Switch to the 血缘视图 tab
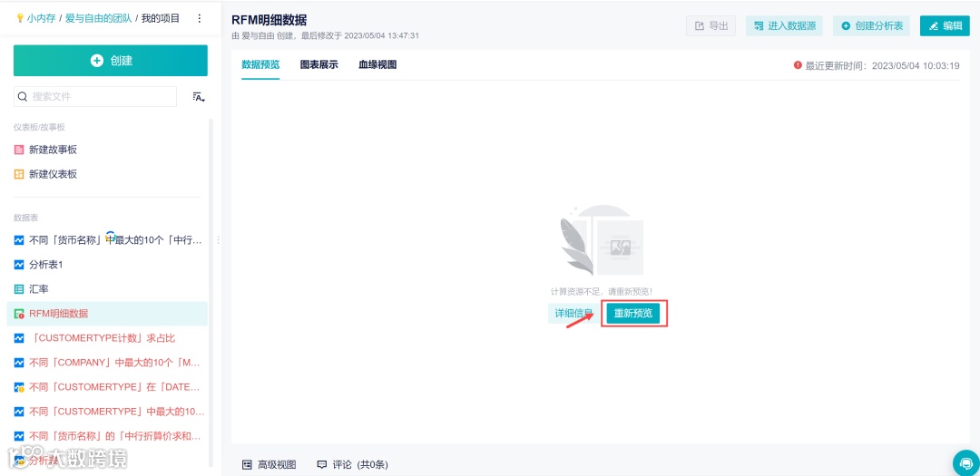 tap(377, 64)
